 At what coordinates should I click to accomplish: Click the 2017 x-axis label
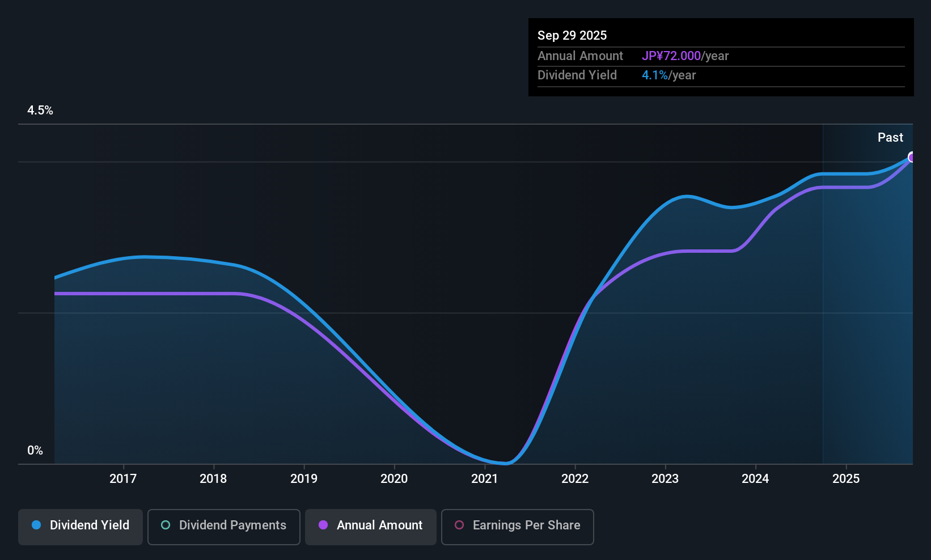tap(123, 478)
